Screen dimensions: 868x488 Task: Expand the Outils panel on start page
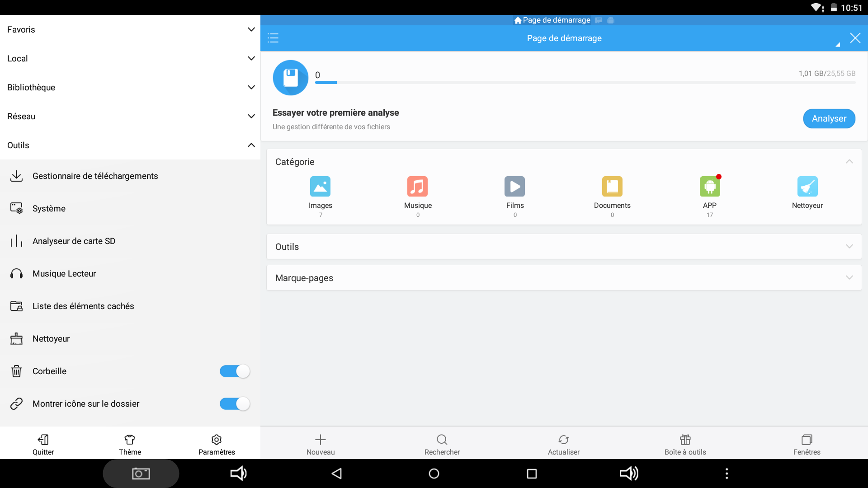849,246
